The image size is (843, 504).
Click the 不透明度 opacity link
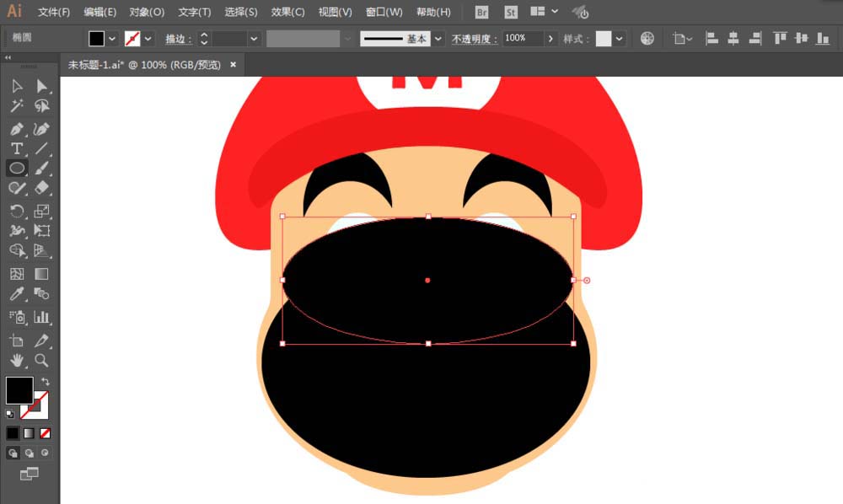tap(474, 39)
